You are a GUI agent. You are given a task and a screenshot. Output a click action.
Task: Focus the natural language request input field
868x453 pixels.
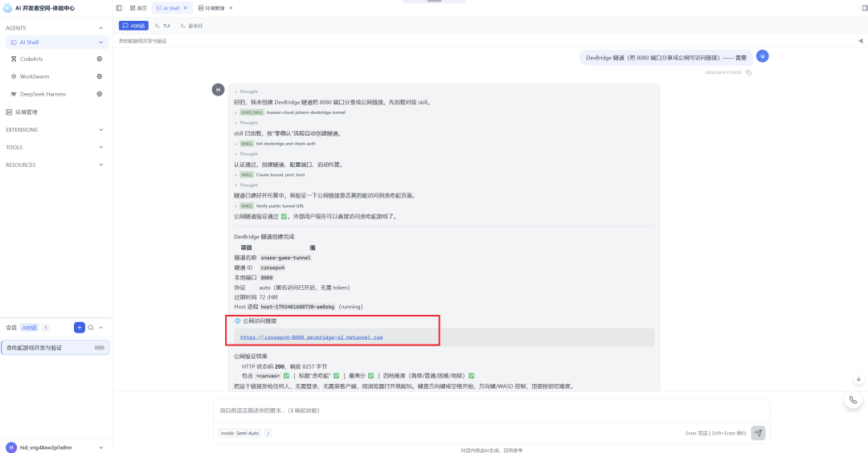[492, 410]
